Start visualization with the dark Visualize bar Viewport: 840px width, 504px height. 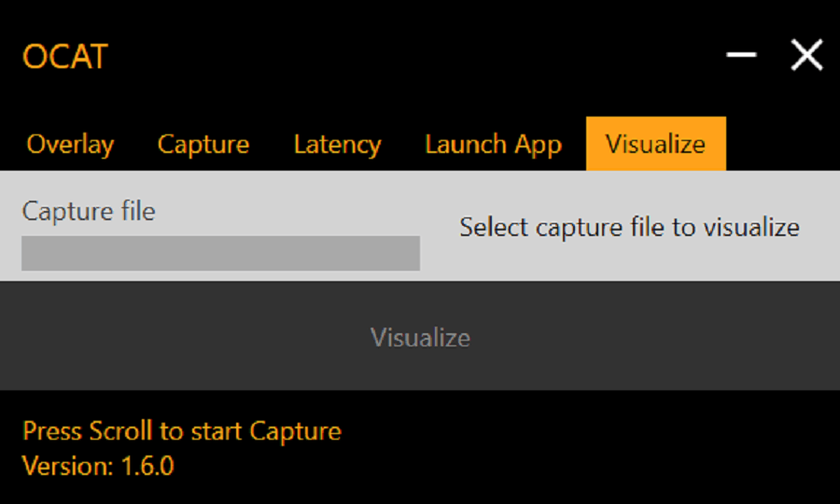pyautogui.click(x=420, y=337)
